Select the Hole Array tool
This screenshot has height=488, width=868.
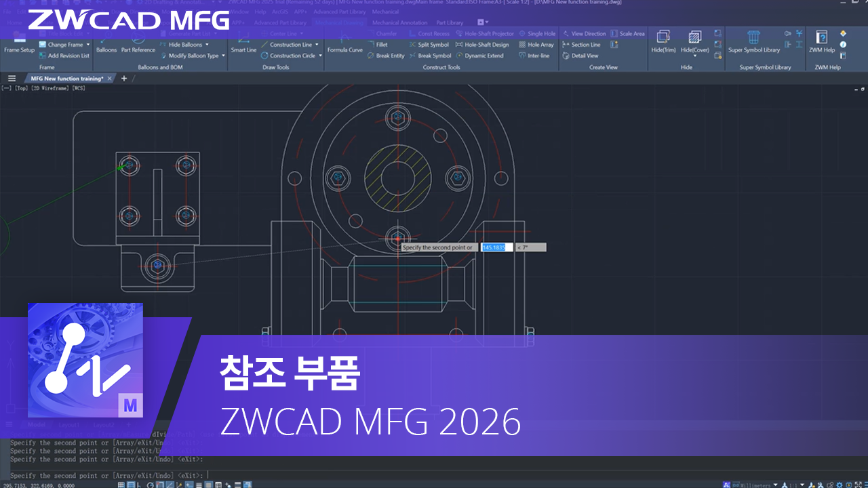coord(536,45)
